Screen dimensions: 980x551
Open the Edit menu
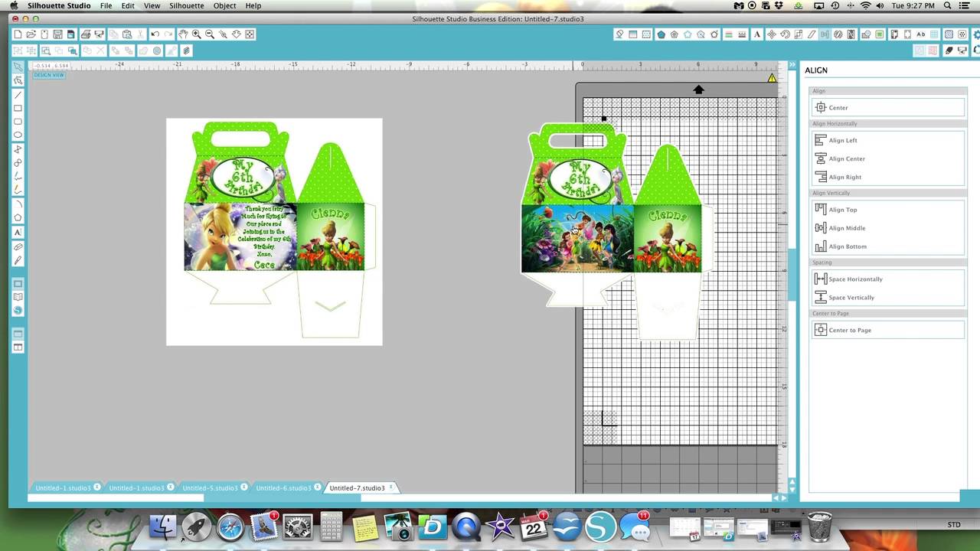(x=128, y=5)
